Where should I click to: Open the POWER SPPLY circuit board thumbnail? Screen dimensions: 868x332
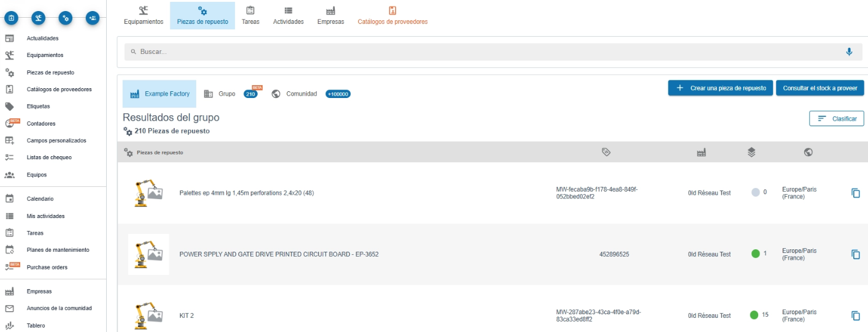coord(148,254)
